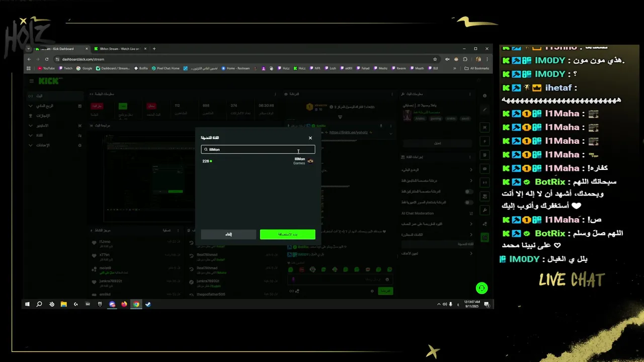Click Chrome icon in the taskbar
This screenshot has width=644, height=362.
click(136, 304)
